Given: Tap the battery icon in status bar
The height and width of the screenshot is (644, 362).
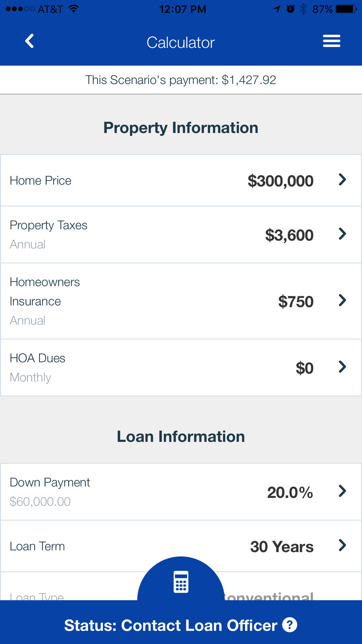Looking at the screenshot, I should click(x=346, y=9).
